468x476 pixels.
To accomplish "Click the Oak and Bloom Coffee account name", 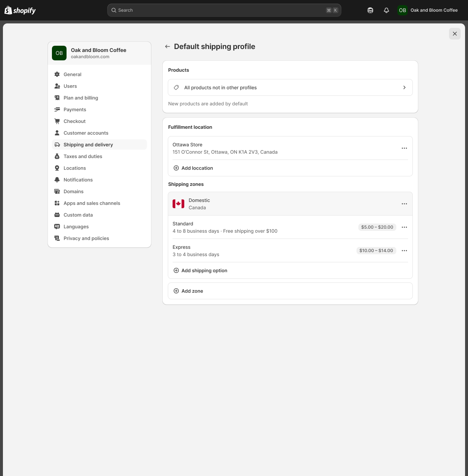I will click(x=434, y=10).
